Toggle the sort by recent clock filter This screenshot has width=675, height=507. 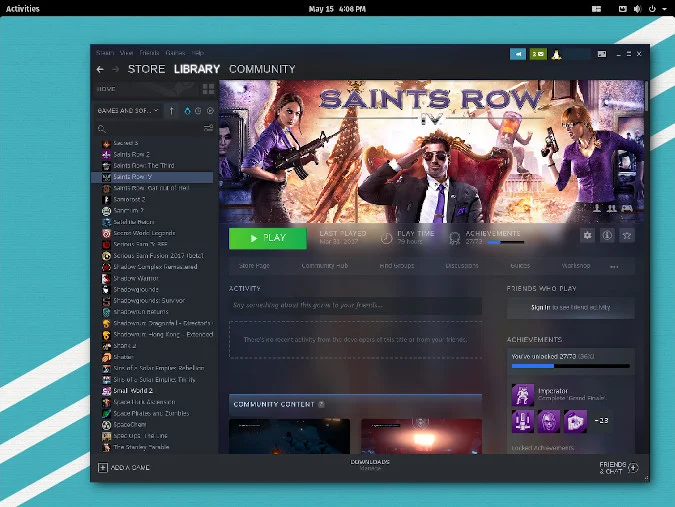coord(197,110)
